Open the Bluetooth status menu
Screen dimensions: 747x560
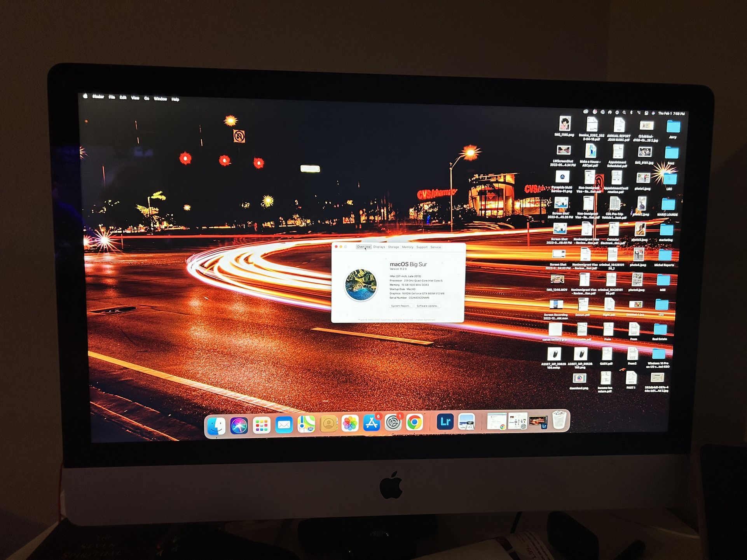631,113
